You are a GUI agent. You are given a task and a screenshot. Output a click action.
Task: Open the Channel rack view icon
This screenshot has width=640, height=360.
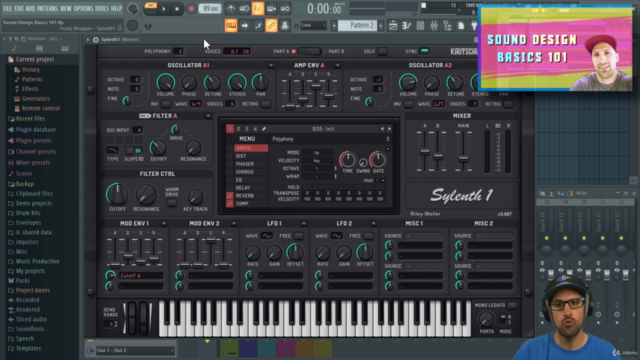coord(420,26)
